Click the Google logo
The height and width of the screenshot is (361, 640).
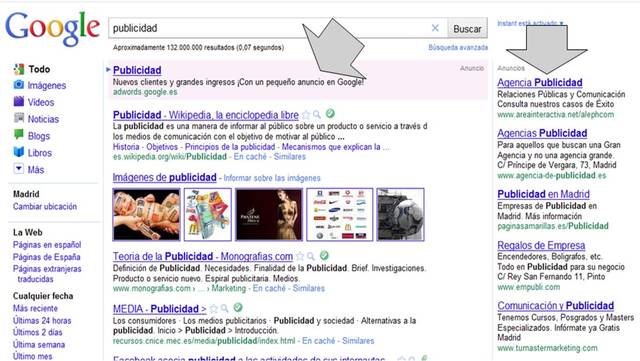[52, 29]
